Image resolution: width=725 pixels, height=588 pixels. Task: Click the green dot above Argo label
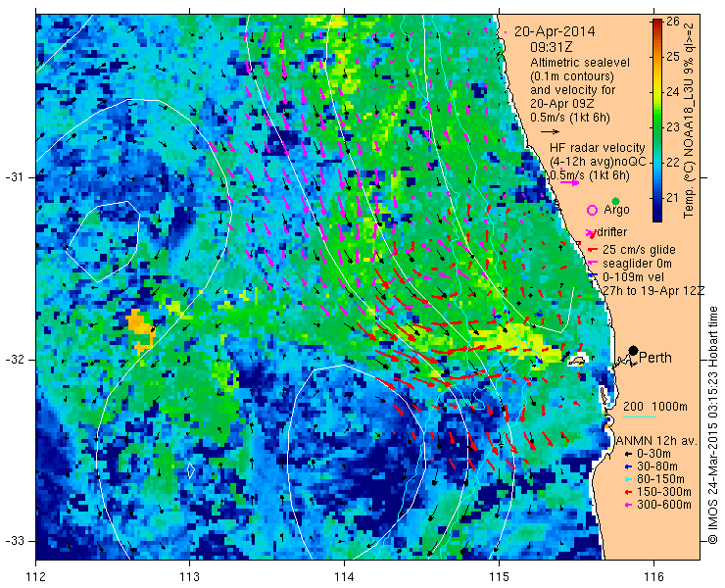coord(615,201)
